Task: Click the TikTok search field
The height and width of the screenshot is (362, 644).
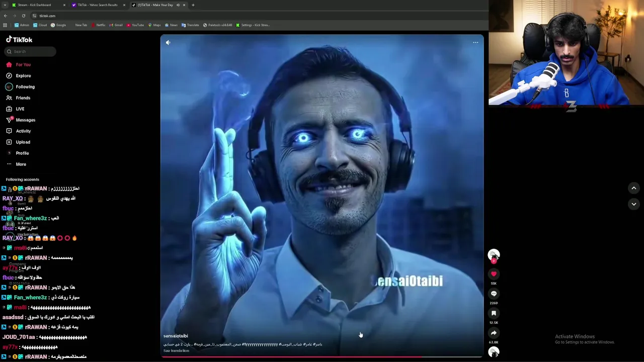Action: [30, 51]
